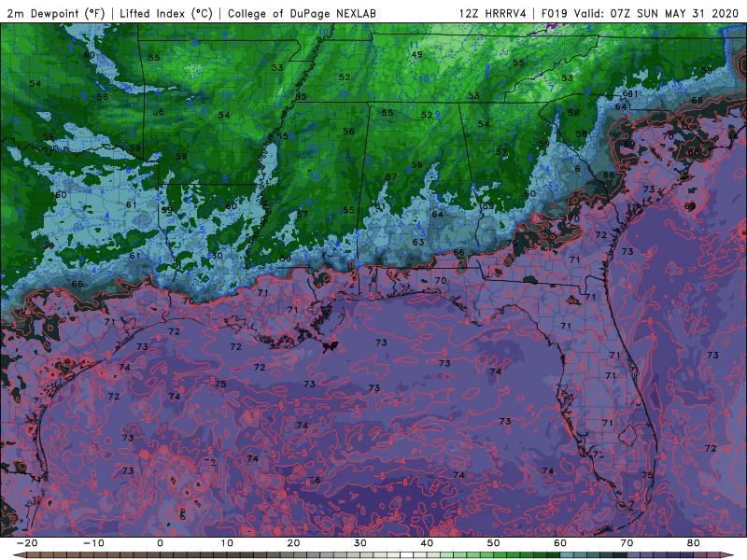Click the '-20' label on the color scale
The width and height of the screenshot is (747, 560).
27,543
